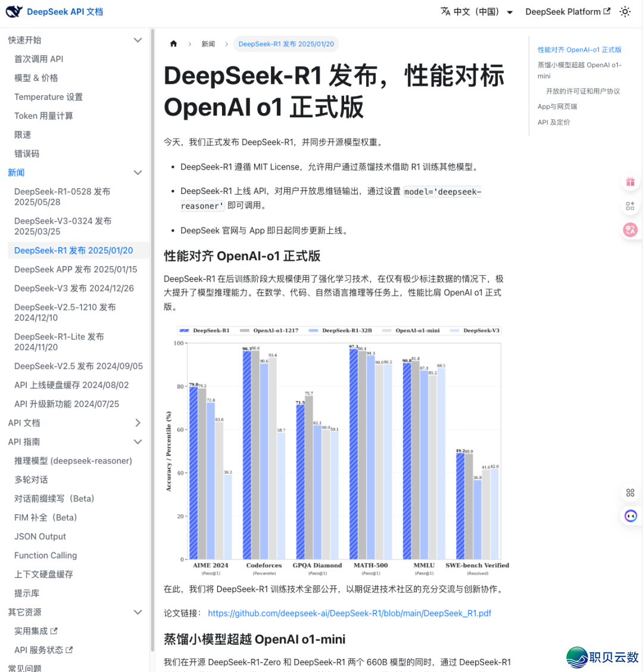
Task: Click the sidebar vertical scrollbar
Action: [152, 339]
